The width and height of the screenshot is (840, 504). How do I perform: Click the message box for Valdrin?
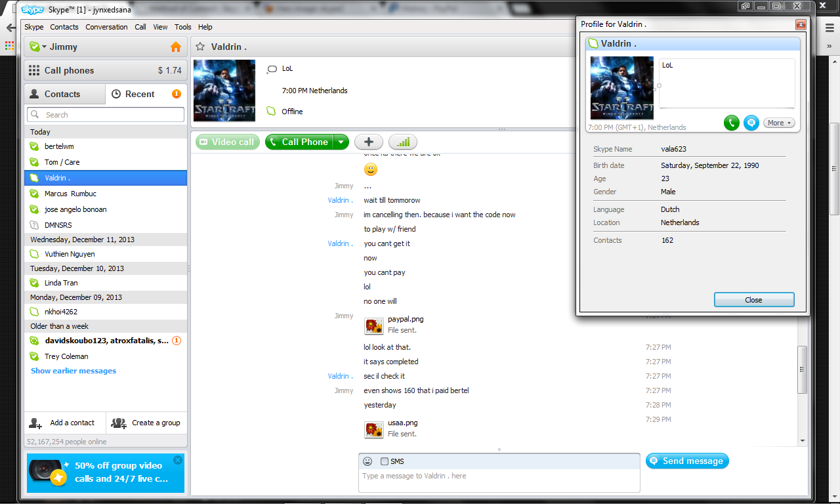pyautogui.click(x=499, y=481)
